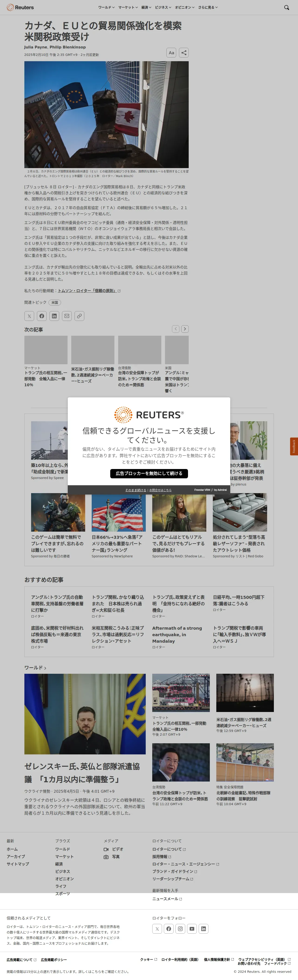298x980 pixels.
Task: Open the ブランド・ガイドライン footer link
Action: click(x=175, y=871)
